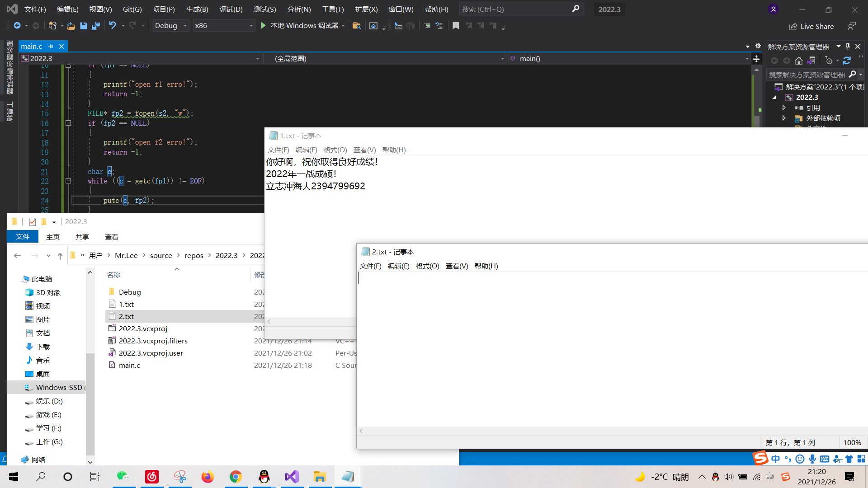The height and width of the screenshot is (488, 868).
Task: Close the main.c tab
Action: click(x=61, y=46)
